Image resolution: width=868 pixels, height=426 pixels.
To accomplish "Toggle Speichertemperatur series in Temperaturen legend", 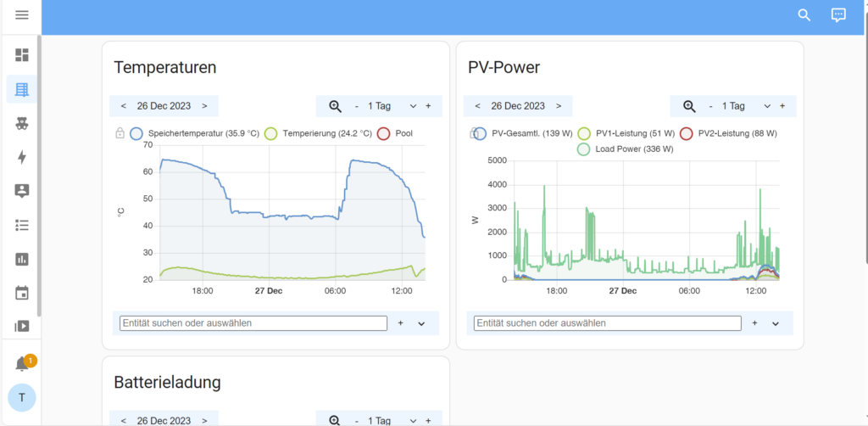I will 136,133.
